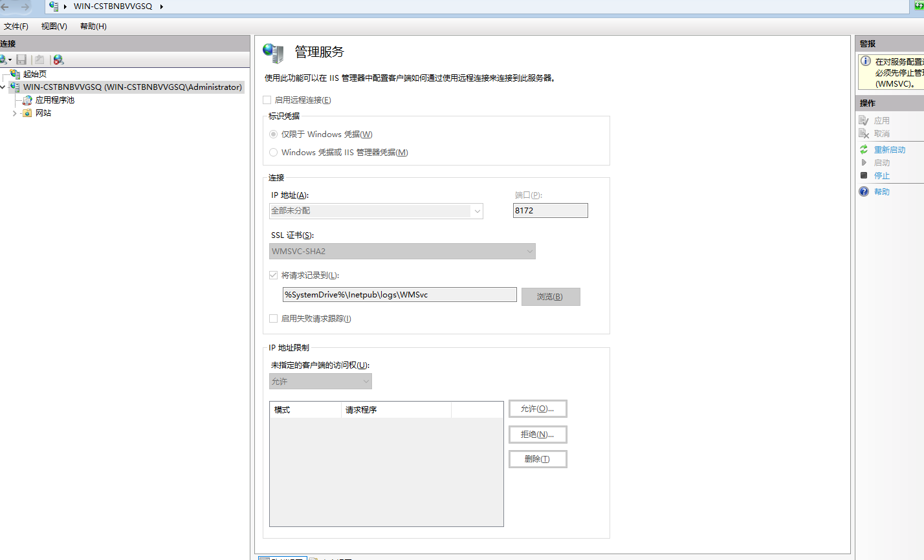Open the 文件 menu
The image size is (924, 560).
16,26
